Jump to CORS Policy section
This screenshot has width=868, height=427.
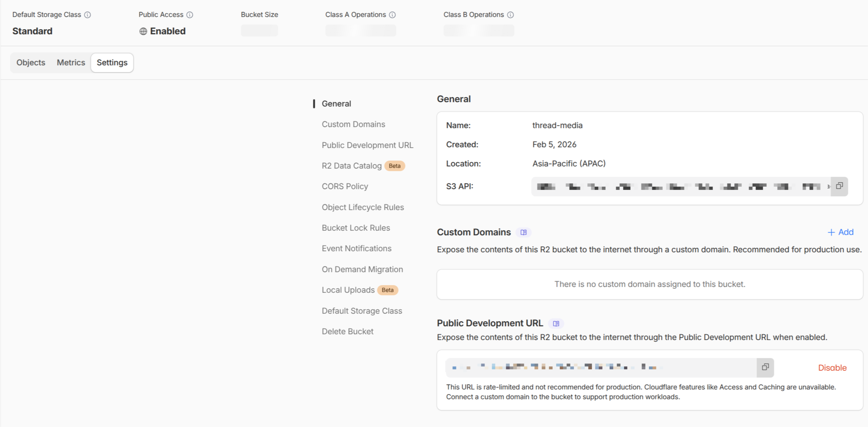pyautogui.click(x=345, y=186)
